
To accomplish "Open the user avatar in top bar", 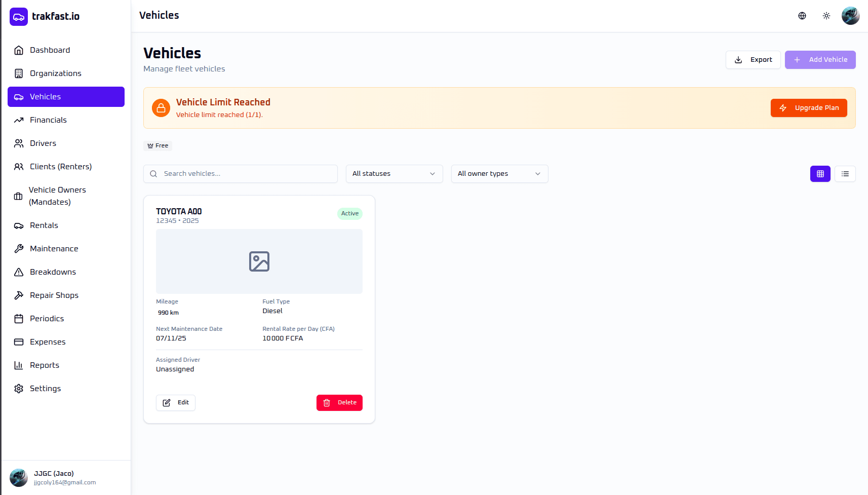I will click(x=850, y=16).
